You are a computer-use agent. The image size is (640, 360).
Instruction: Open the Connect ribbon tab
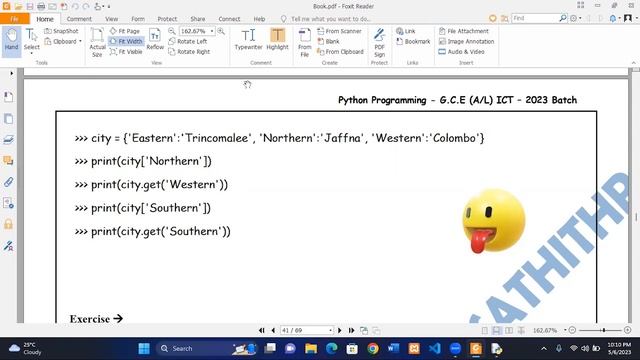tap(229, 19)
